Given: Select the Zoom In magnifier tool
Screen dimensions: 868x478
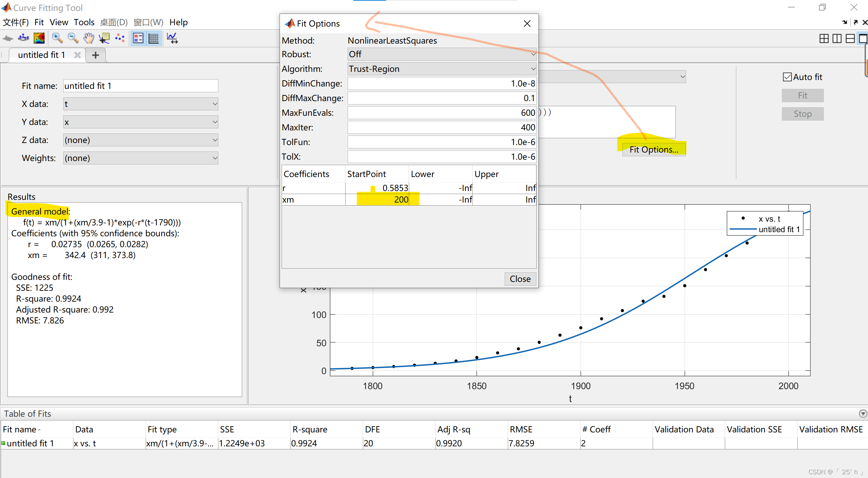Looking at the screenshot, I should click(x=57, y=38).
